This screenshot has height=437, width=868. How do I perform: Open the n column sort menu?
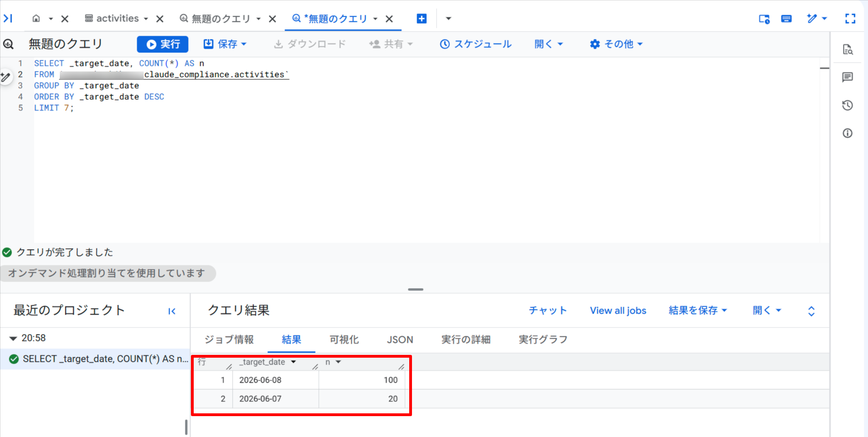pyautogui.click(x=338, y=362)
